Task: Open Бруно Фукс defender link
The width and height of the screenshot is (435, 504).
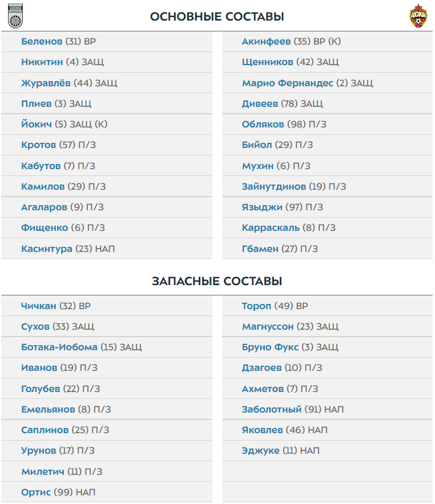Action: [270, 347]
